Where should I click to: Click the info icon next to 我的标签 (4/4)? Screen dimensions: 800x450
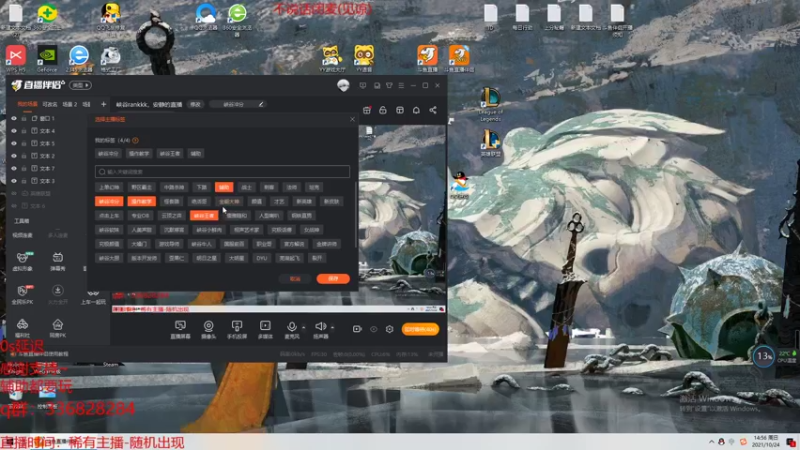pos(135,140)
